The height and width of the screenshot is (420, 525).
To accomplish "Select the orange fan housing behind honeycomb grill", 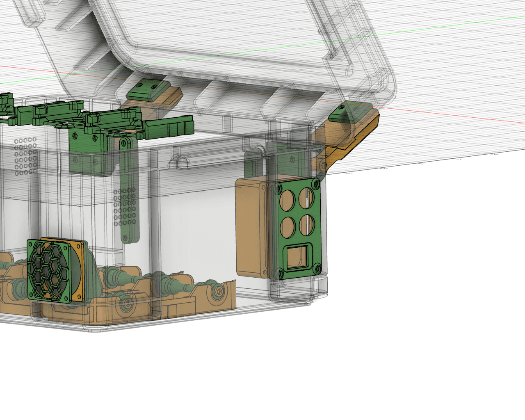I will tap(78, 270).
